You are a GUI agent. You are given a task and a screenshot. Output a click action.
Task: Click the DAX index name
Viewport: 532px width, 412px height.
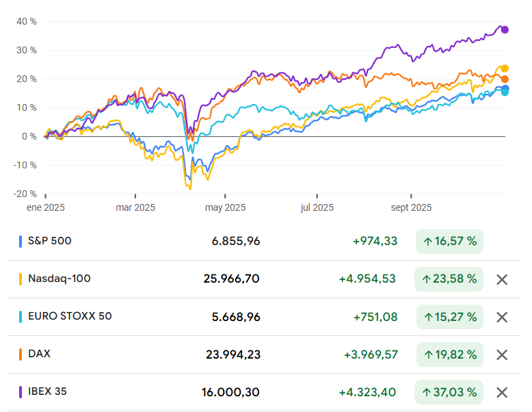click(39, 354)
